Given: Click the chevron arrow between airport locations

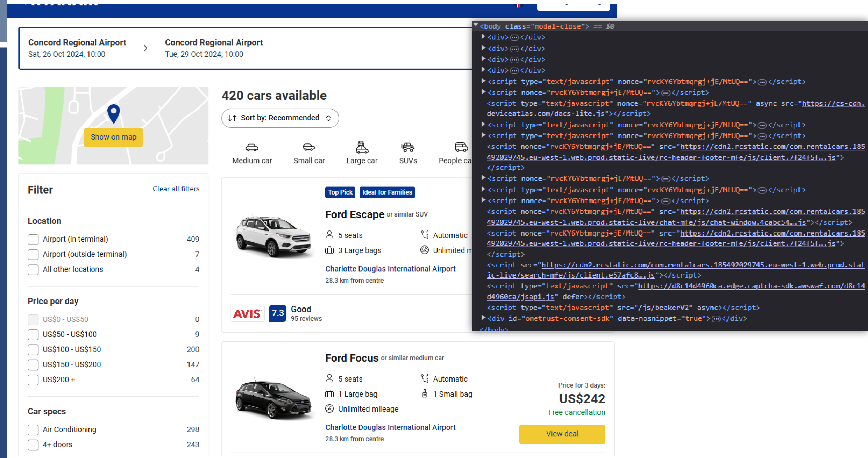Looking at the screenshot, I should [145, 49].
